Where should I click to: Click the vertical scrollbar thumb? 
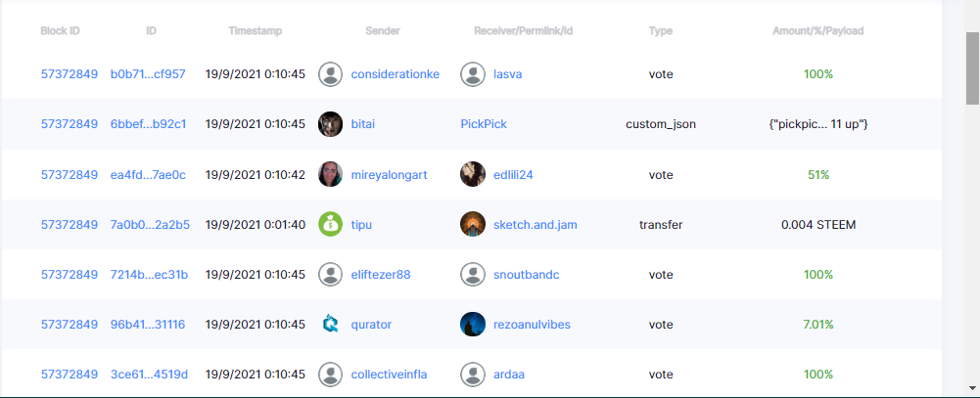972,68
